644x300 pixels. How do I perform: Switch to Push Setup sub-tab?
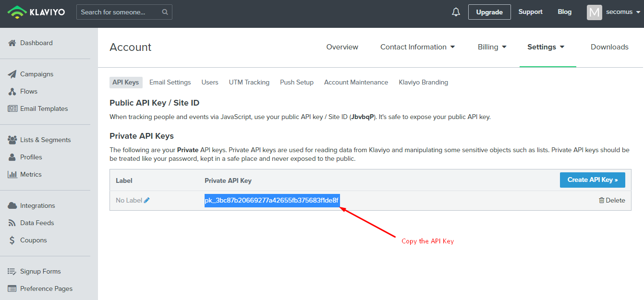(x=297, y=83)
